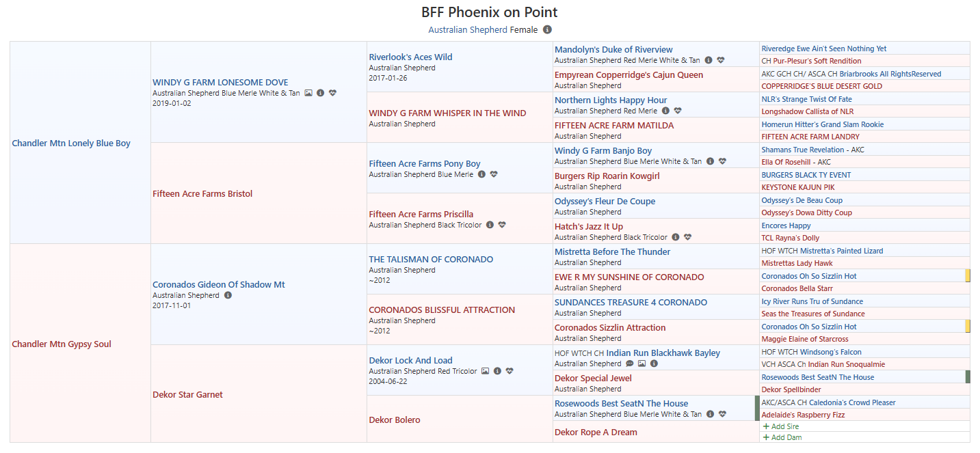Click health heart icon for Fifteen Acre Farms Pony Boy
Screen dimensions: 980x453
(494, 174)
